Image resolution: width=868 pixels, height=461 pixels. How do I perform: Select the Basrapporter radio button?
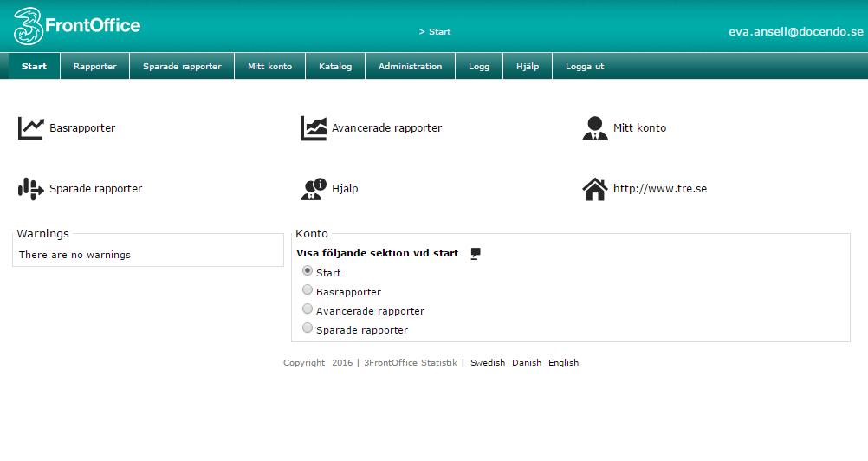pyautogui.click(x=308, y=289)
